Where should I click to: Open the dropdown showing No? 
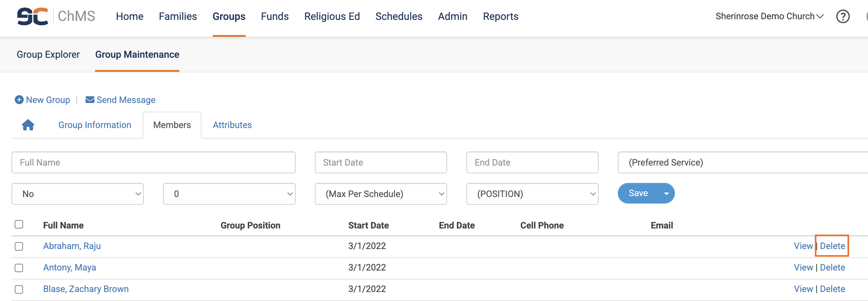78,194
